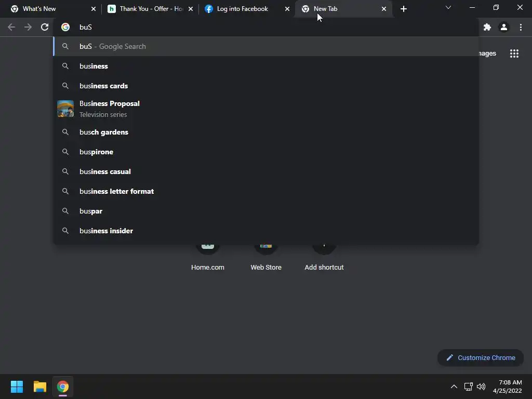Show hidden system tray icons
Viewport: 532px width, 399px height.
coord(454,387)
